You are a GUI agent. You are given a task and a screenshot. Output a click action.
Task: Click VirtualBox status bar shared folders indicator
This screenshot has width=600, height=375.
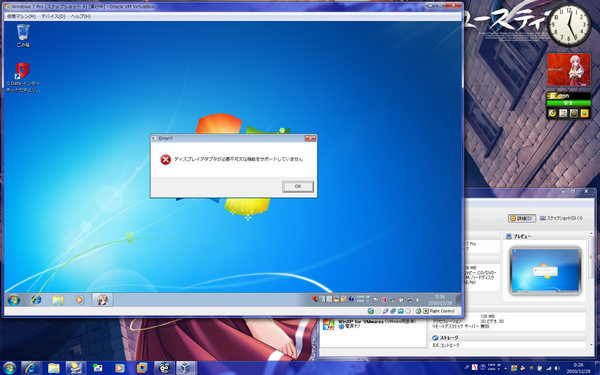(400, 311)
